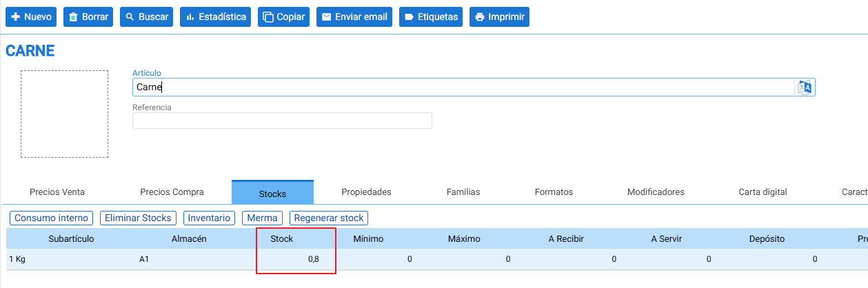Open Etiquetas label button
This screenshot has width=868, height=288.
(431, 17)
